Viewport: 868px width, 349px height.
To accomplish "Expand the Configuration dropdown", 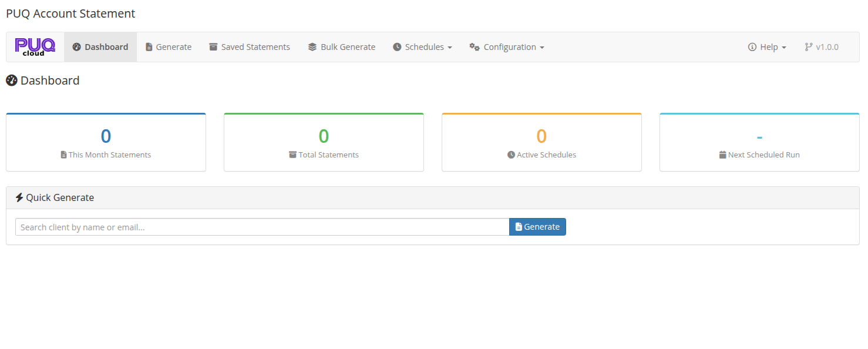I will [x=507, y=46].
